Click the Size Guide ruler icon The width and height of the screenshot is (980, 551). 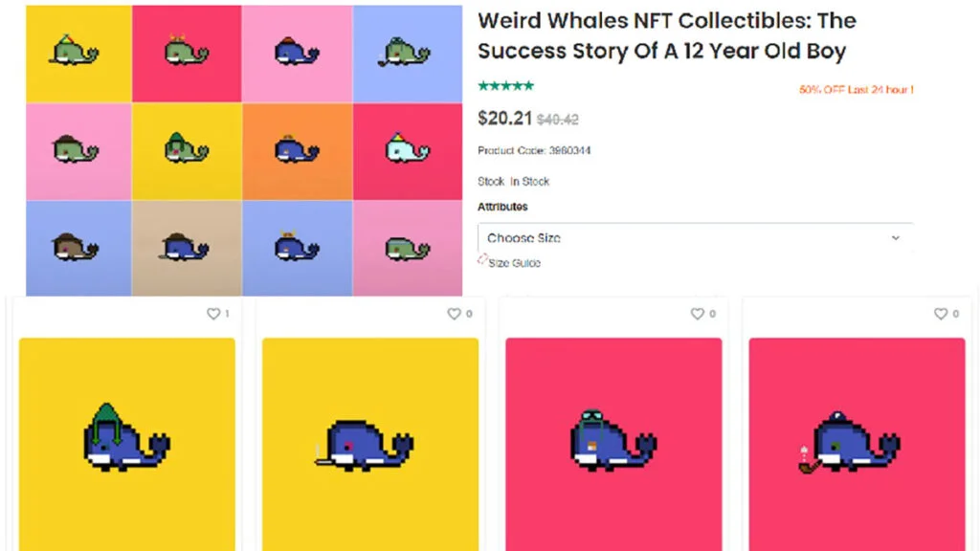click(483, 261)
